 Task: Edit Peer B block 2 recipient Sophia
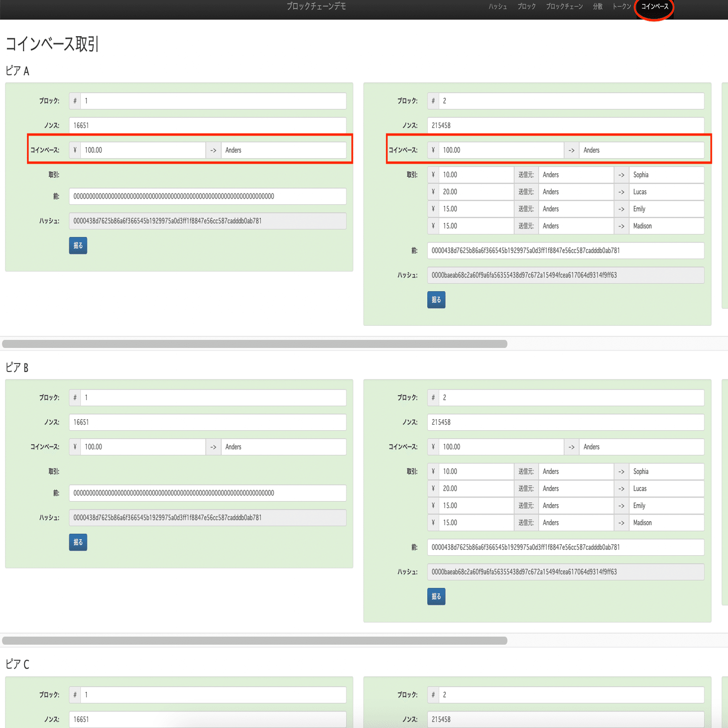pos(667,471)
